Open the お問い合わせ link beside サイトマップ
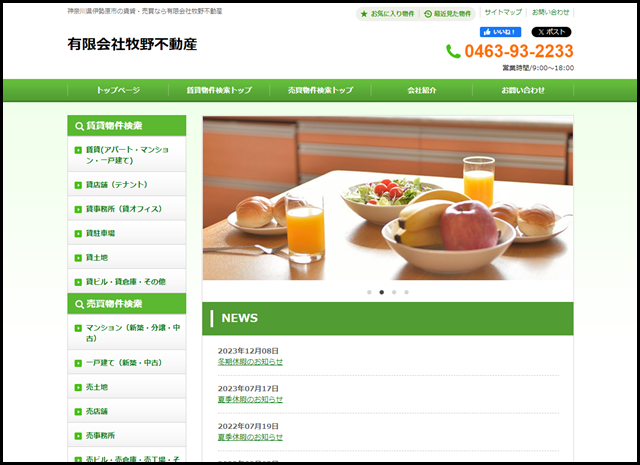The height and width of the screenshot is (465, 640). pos(550,12)
